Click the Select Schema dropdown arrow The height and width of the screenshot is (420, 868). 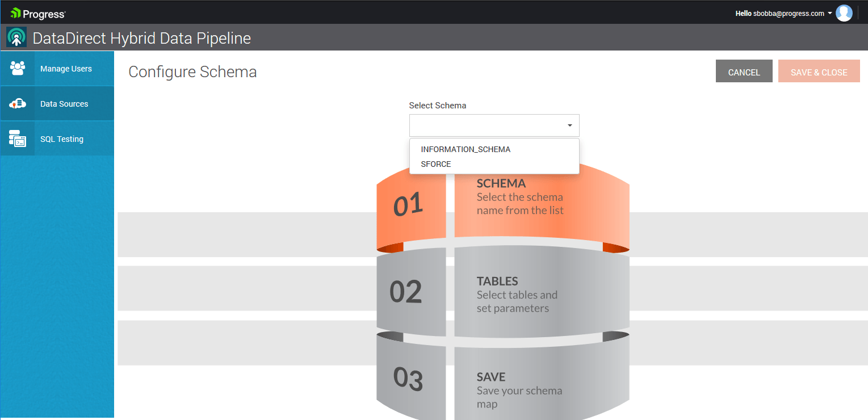(569, 125)
